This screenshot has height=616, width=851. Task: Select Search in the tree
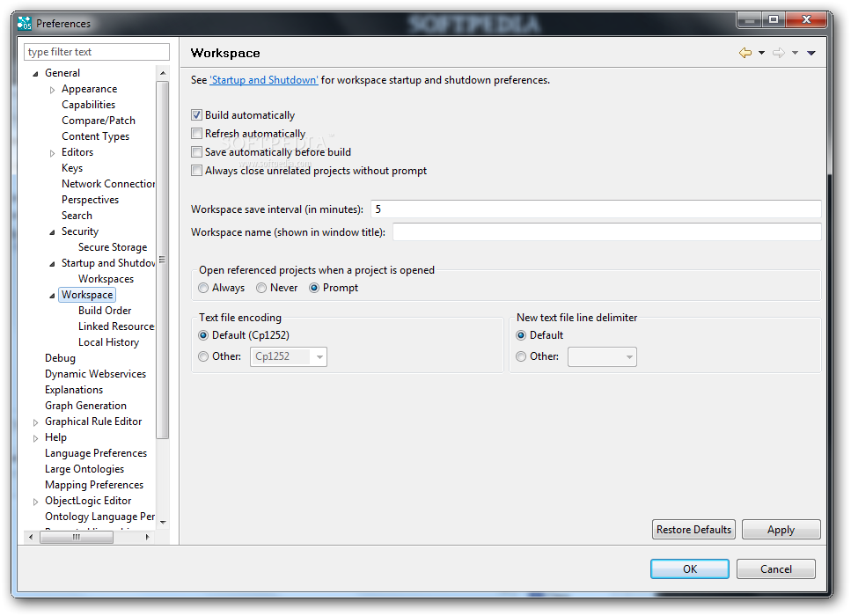click(x=77, y=216)
